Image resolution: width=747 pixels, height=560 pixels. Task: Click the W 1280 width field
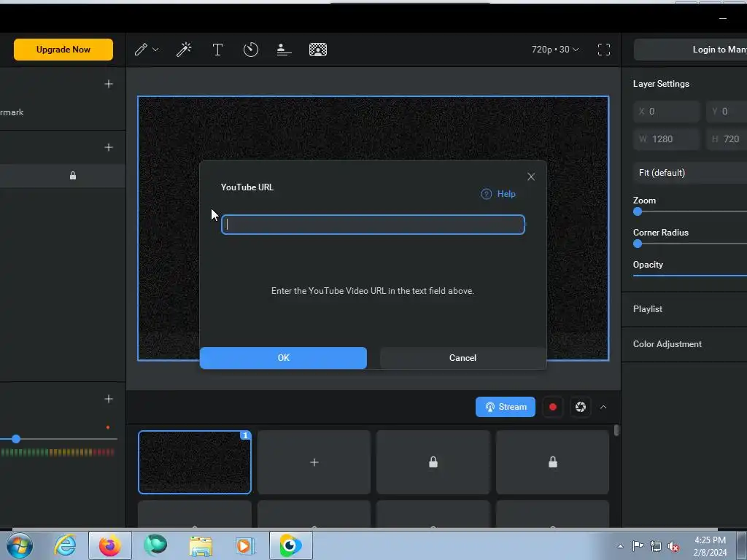click(x=667, y=139)
